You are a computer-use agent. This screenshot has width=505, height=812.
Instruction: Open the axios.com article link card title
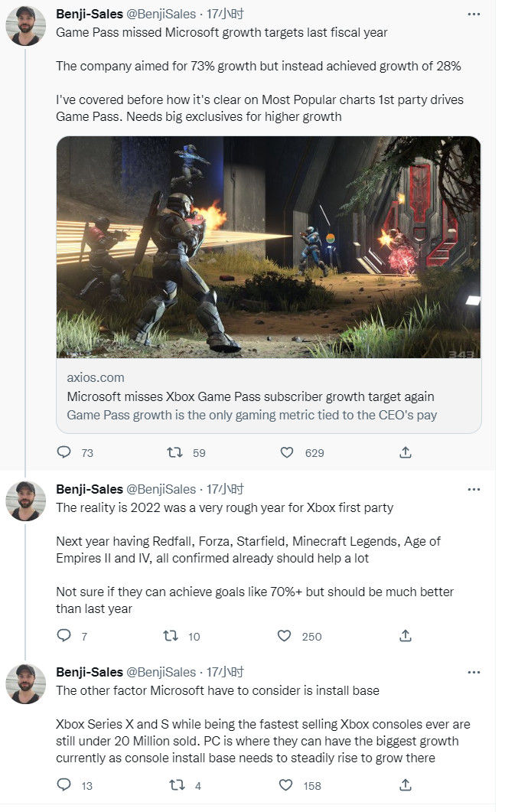[251, 396]
